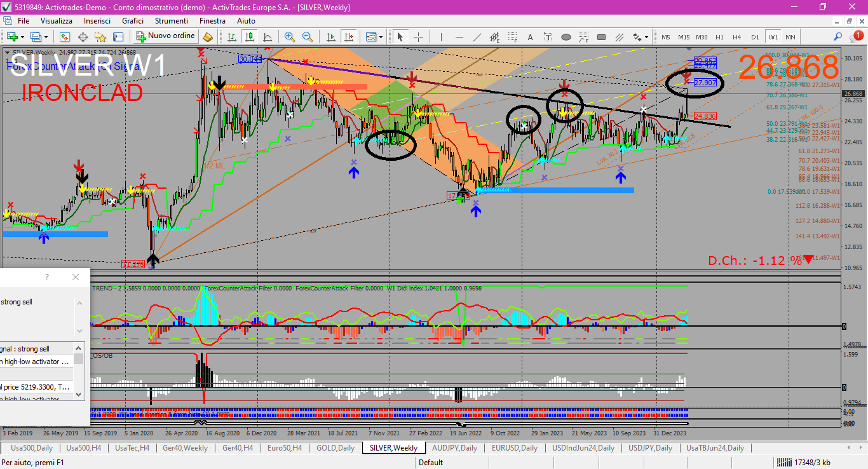Expand the arrows objects dropdown arrow
Screen dimensions: 868x469
646,37
